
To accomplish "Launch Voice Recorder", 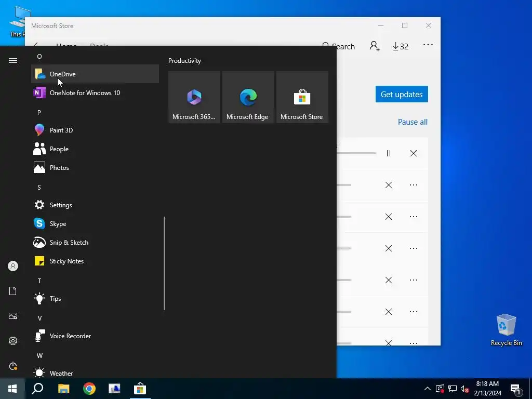I will tap(95, 336).
